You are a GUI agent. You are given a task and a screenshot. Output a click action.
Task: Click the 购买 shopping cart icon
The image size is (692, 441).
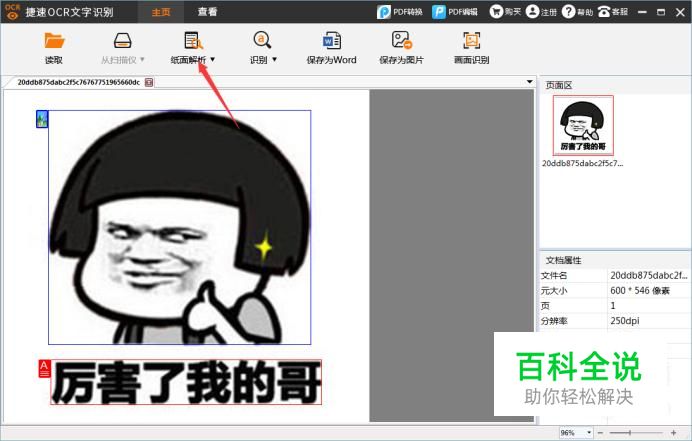(x=496, y=12)
